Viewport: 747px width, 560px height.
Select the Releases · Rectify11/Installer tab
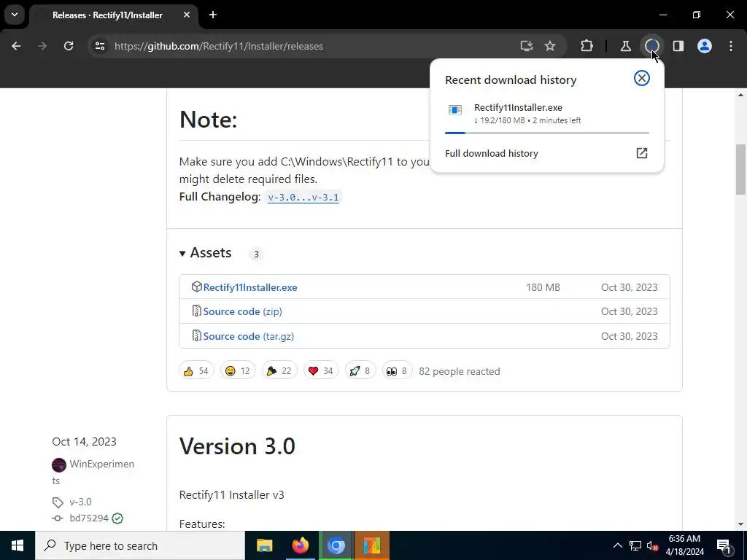[x=107, y=15]
